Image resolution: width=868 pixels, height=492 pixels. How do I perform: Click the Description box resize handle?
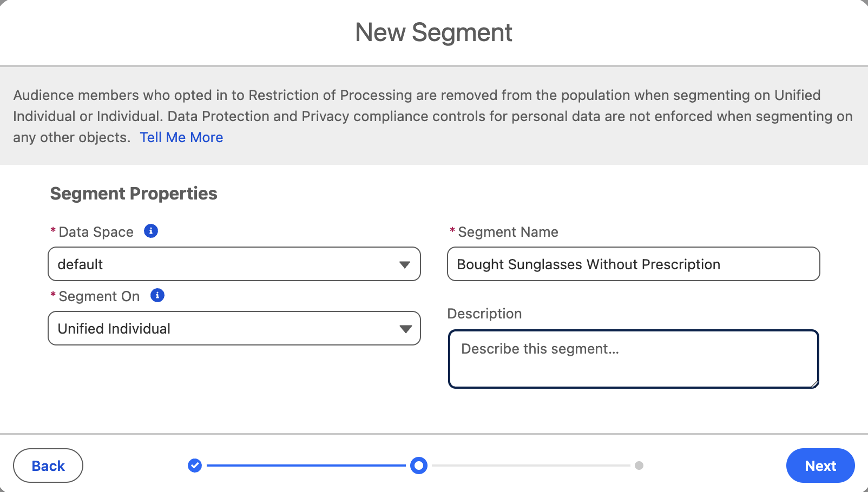click(x=814, y=384)
